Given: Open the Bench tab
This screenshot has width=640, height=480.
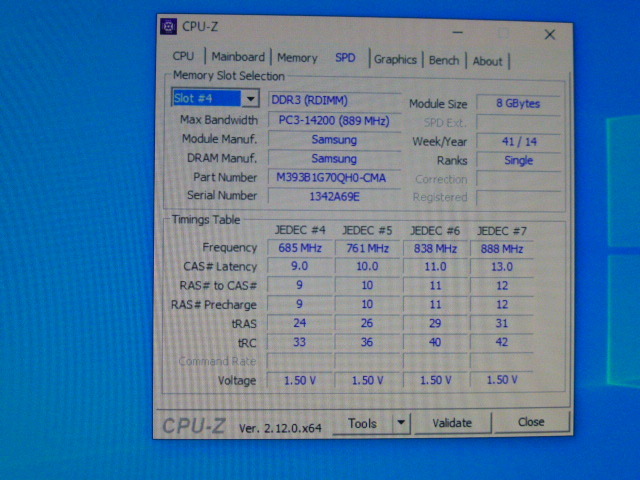Looking at the screenshot, I should (x=444, y=61).
